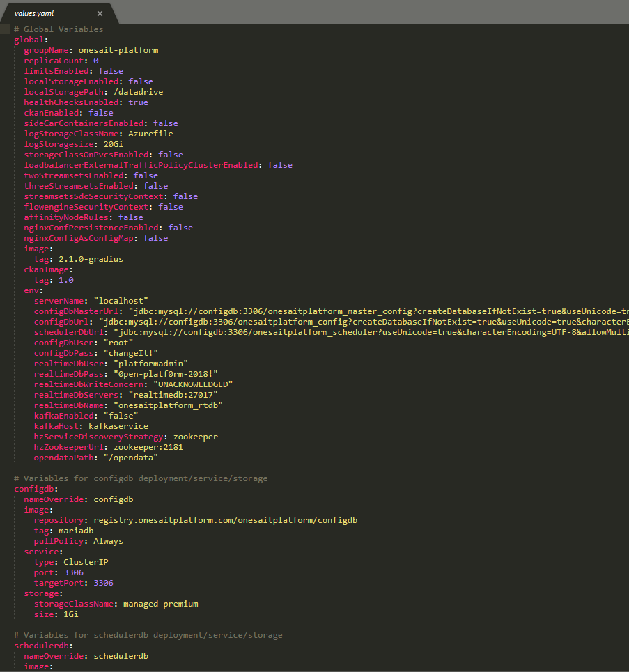Image resolution: width=629 pixels, height=672 pixels.
Task: Click the 'replicaCount' key
Action: (x=54, y=61)
